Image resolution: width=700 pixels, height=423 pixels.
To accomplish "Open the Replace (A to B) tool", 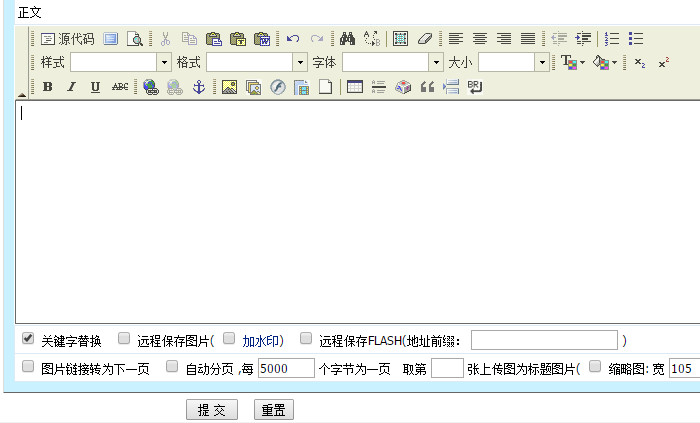I will pos(372,39).
